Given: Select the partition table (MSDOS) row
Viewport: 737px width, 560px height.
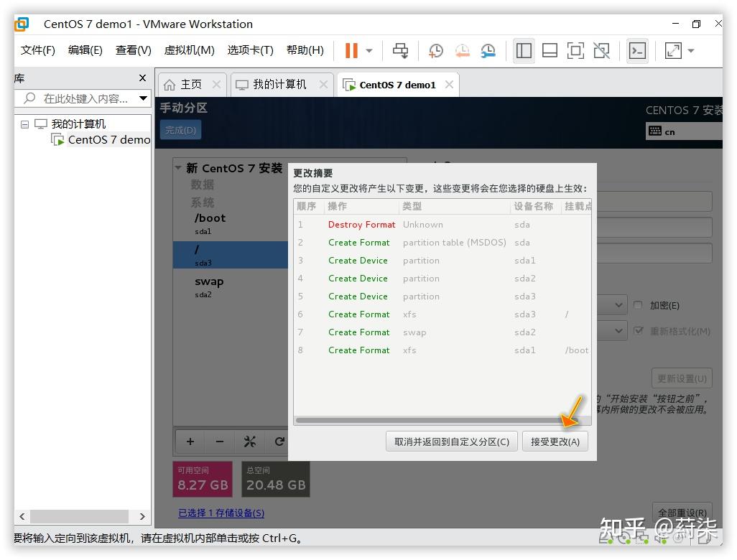Looking at the screenshot, I should (x=442, y=243).
